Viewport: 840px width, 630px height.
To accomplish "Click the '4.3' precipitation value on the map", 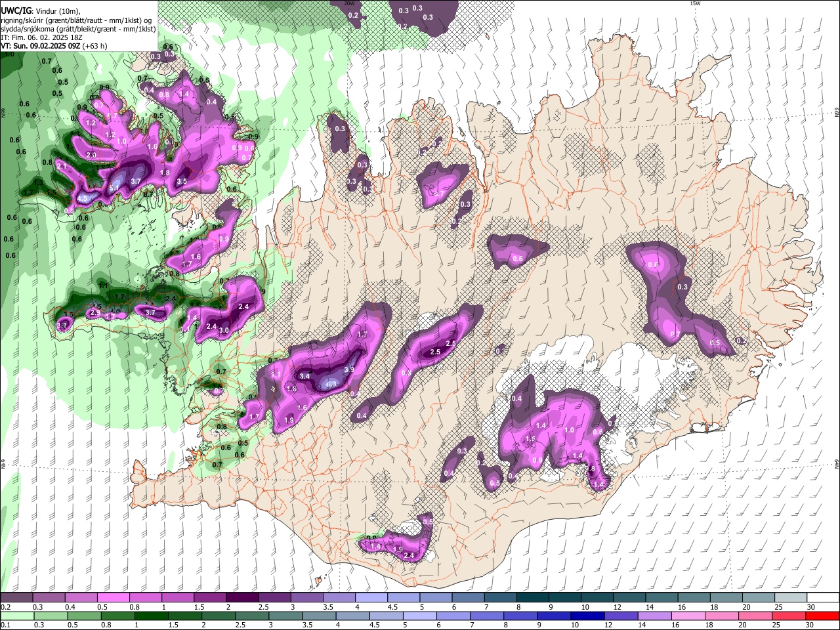I will (331, 384).
